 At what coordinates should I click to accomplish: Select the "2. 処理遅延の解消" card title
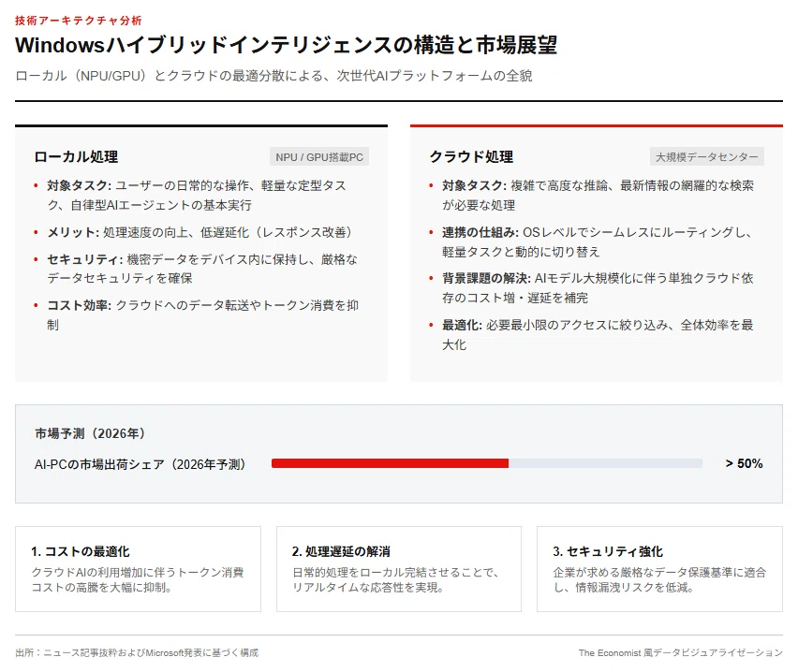pyautogui.click(x=341, y=551)
